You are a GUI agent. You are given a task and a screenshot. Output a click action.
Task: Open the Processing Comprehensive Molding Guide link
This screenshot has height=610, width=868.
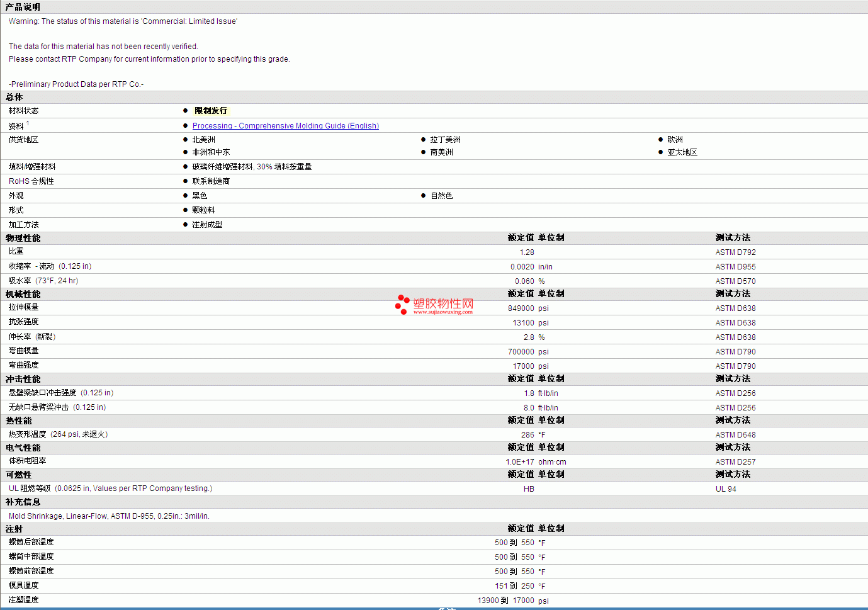286,126
